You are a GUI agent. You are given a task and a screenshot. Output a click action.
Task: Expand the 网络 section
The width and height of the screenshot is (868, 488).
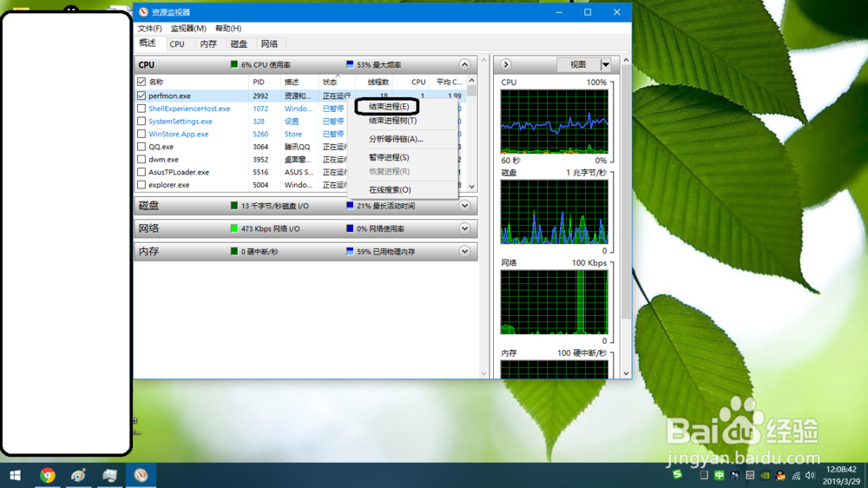pyautogui.click(x=464, y=228)
